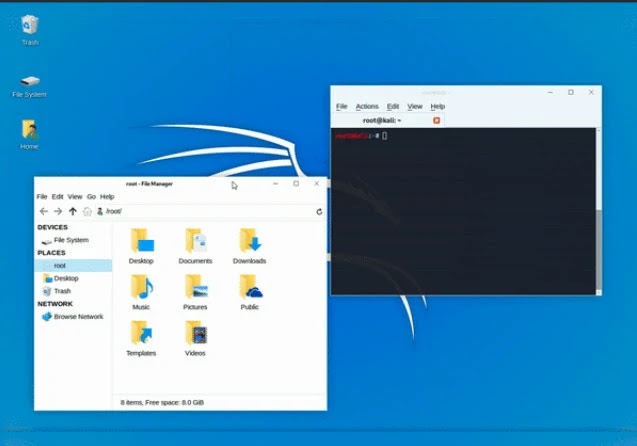Open Help menu in File Manager

click(107, 197)
